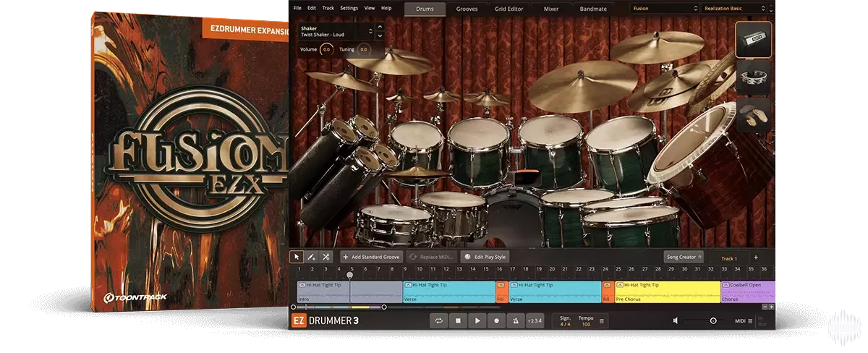Mute audio with the speaker icon
This screenshot has height=353, width=868.
pos(676,320)
